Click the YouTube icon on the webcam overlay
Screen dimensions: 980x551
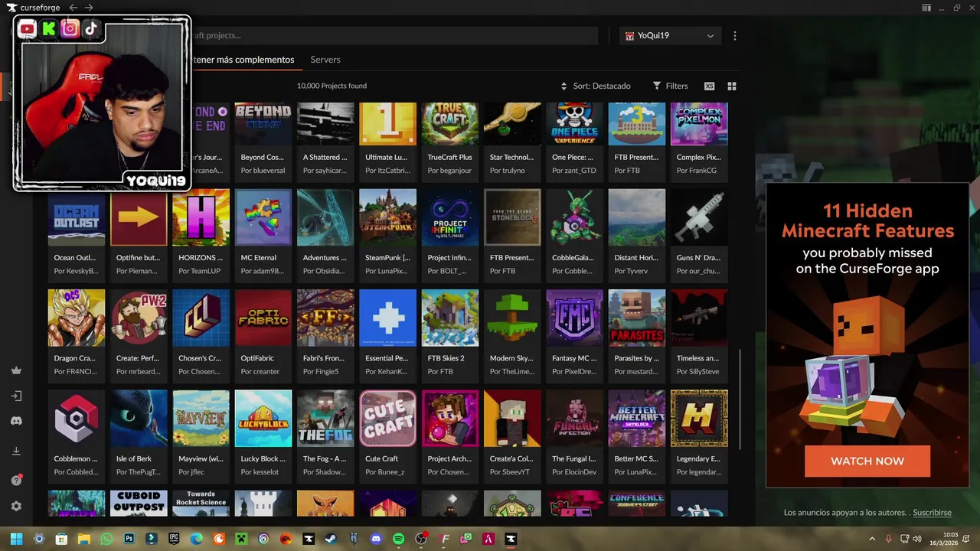(x=27, y=29)
